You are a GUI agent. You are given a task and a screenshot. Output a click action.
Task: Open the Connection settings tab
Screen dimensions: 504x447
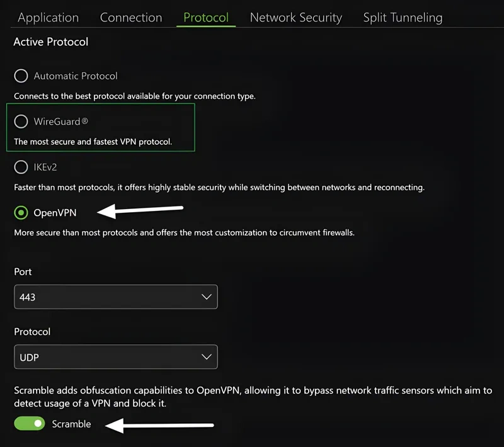tap(131, 18)
